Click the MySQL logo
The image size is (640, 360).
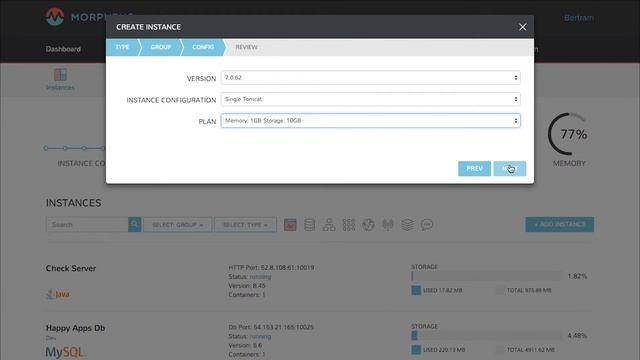[65, 352]
